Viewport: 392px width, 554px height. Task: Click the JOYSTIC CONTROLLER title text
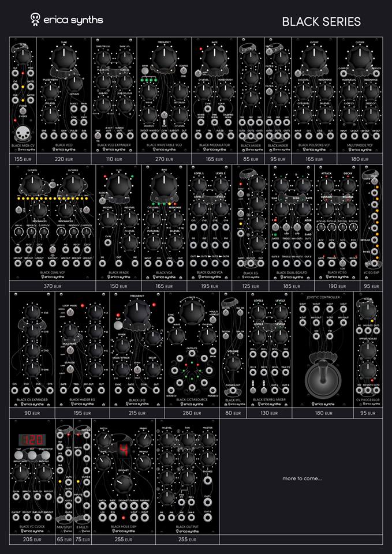click(x=323, y=297)
